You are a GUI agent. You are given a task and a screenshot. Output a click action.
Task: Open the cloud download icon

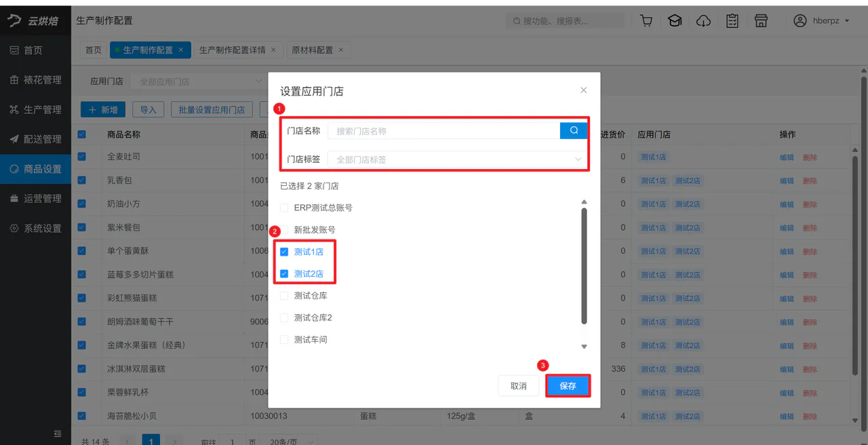click(704, 21)
